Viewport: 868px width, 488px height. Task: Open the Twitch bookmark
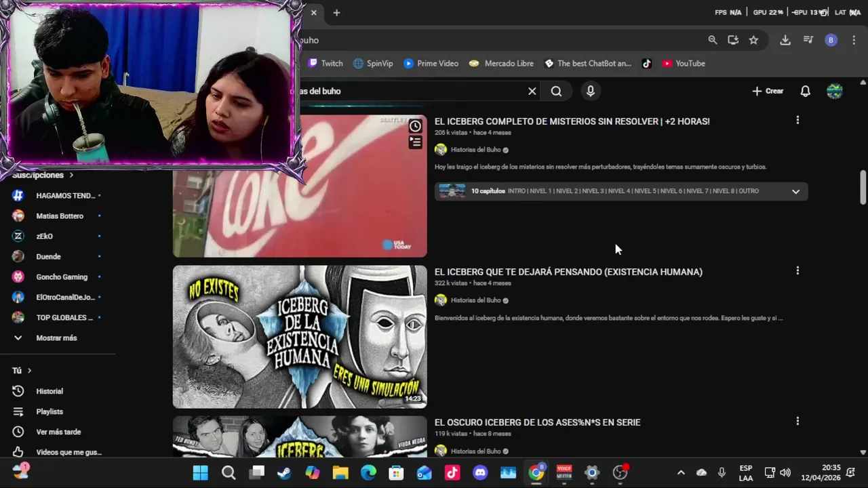(x=325, y=63)
